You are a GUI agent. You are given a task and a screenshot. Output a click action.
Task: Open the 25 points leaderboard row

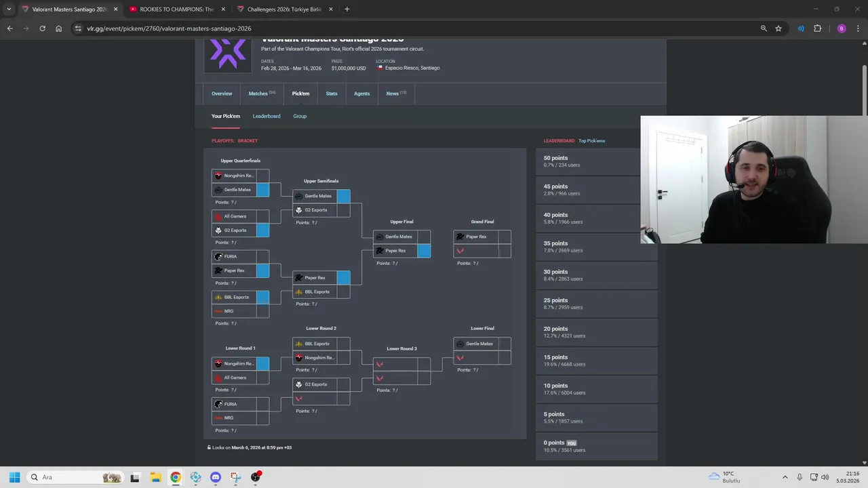(597, 304)
